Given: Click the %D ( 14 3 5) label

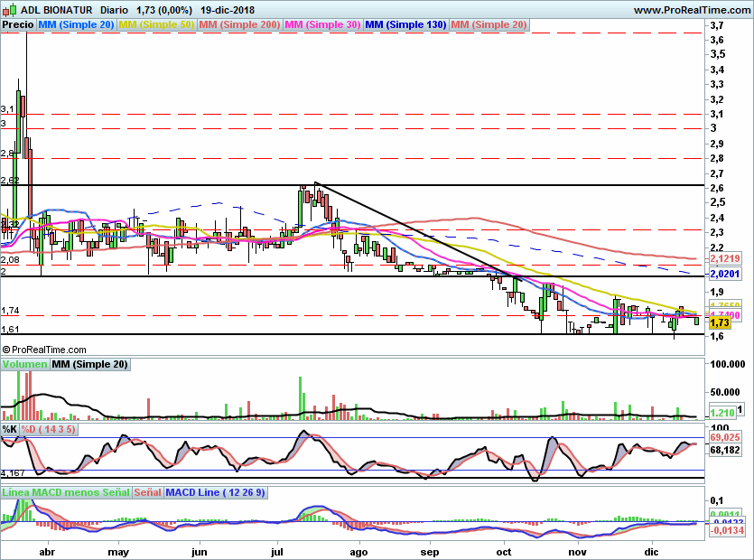Looking at the screenshot, I should 48,429.
